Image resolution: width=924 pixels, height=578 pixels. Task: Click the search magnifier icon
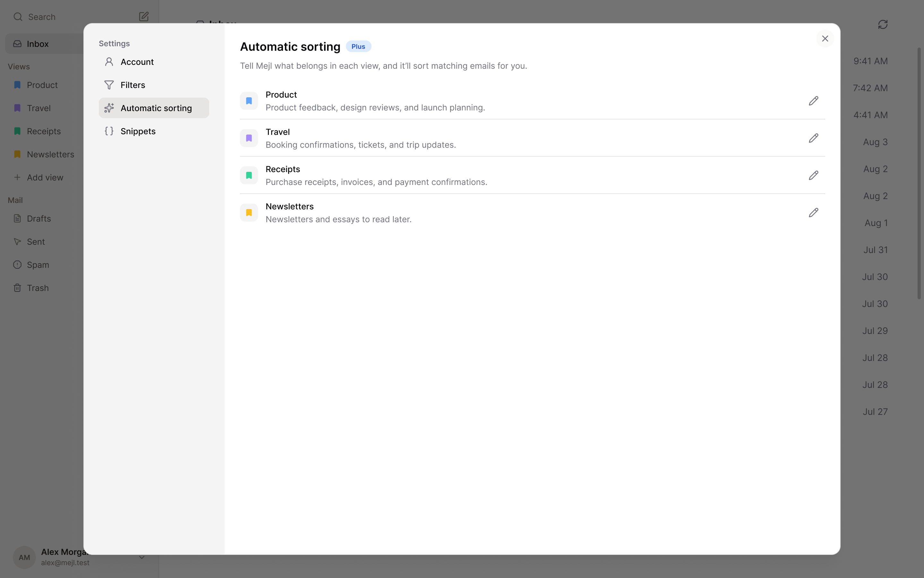coord(18,17)
